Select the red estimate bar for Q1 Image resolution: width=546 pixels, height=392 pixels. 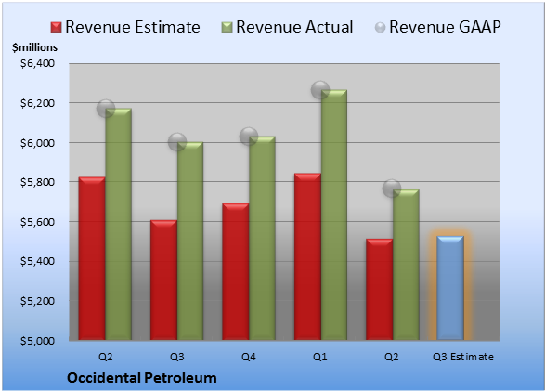[307, 256]
